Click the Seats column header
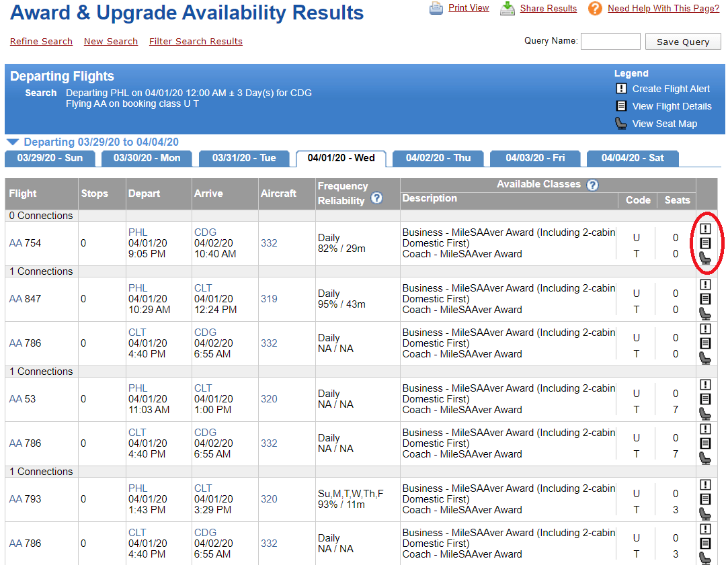 677,200
